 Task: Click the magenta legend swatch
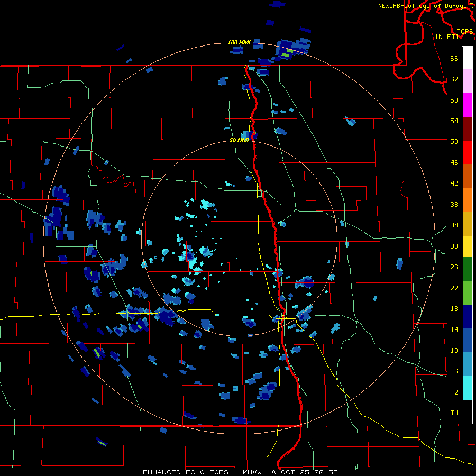click(467, 105)
